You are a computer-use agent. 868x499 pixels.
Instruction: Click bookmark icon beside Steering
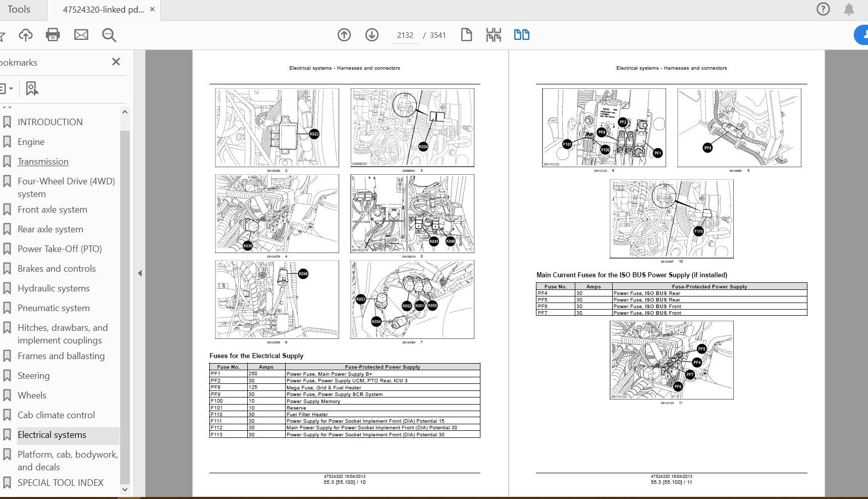tap(7, 376)
